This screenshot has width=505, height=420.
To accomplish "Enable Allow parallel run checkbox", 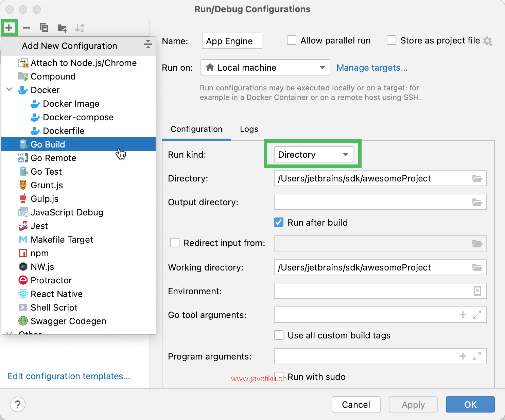I will pos(292,40).
